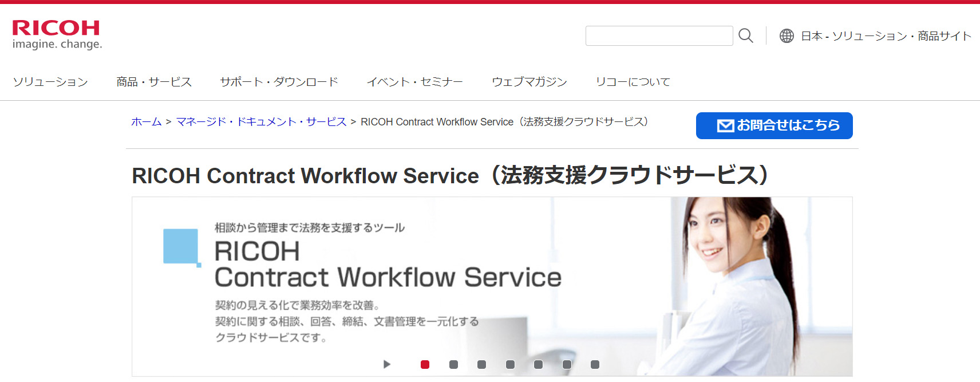Click the carousel play arrow button
This screenshot has height=382, width=980.
[387, 364]
